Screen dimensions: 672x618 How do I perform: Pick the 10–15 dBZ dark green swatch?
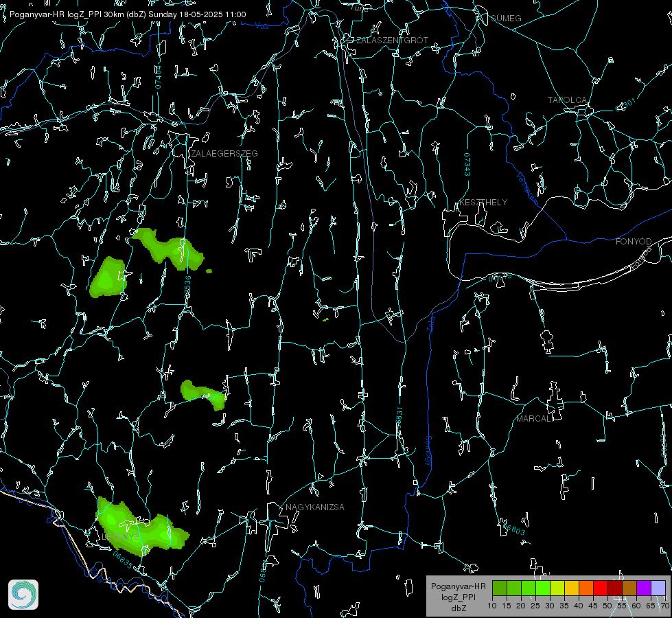coord(500,588)
